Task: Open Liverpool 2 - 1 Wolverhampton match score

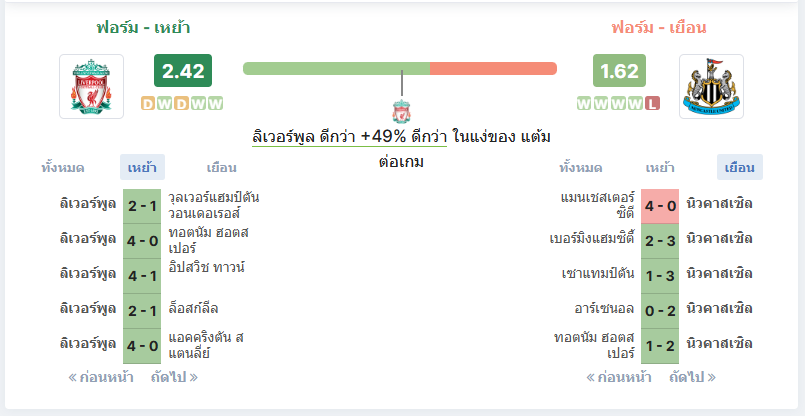Action: [142, 206]
